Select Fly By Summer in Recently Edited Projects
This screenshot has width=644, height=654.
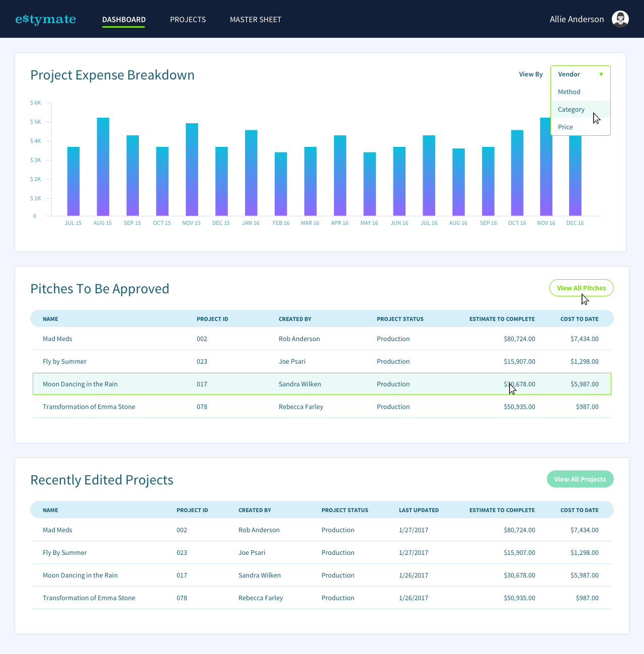coord(64,552)
